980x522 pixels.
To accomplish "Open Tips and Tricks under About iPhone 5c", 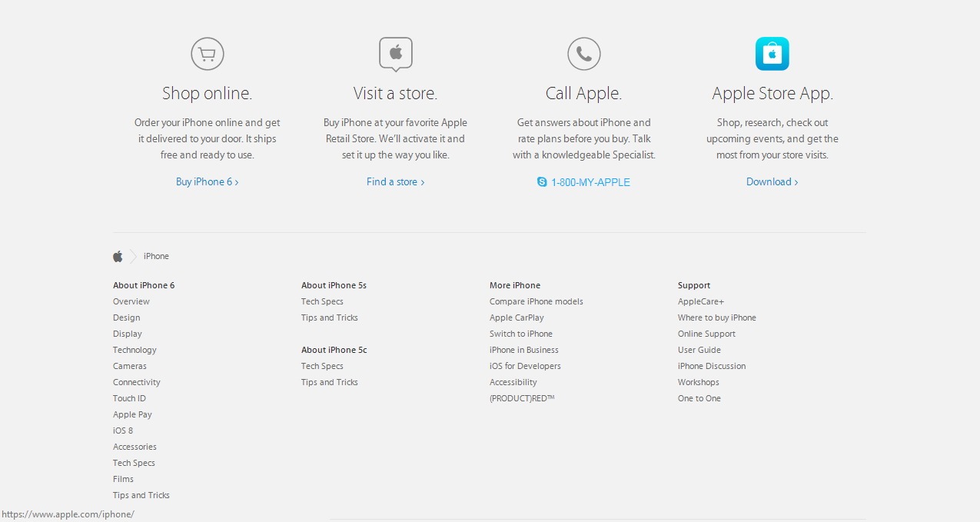I will (330, 382).
